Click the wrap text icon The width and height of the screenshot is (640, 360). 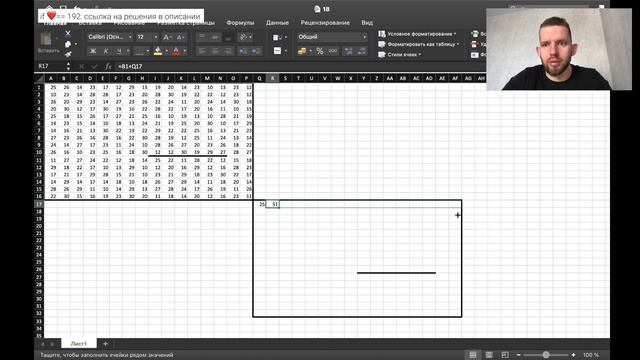coord(277,37)
